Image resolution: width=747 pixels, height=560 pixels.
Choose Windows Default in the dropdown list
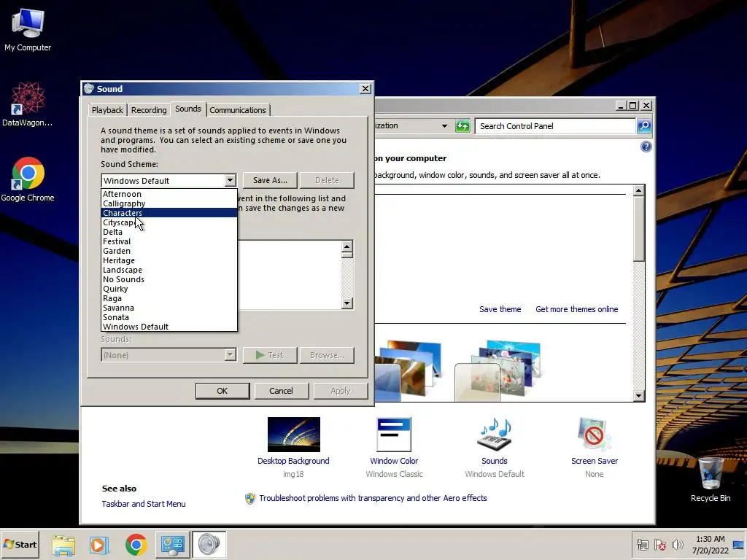pyautogui.click(x=169, y=327)
